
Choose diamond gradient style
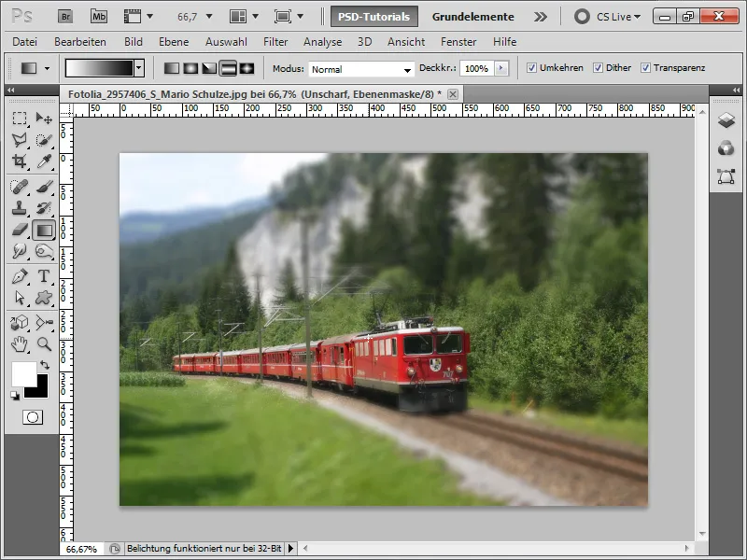(247, 68)
